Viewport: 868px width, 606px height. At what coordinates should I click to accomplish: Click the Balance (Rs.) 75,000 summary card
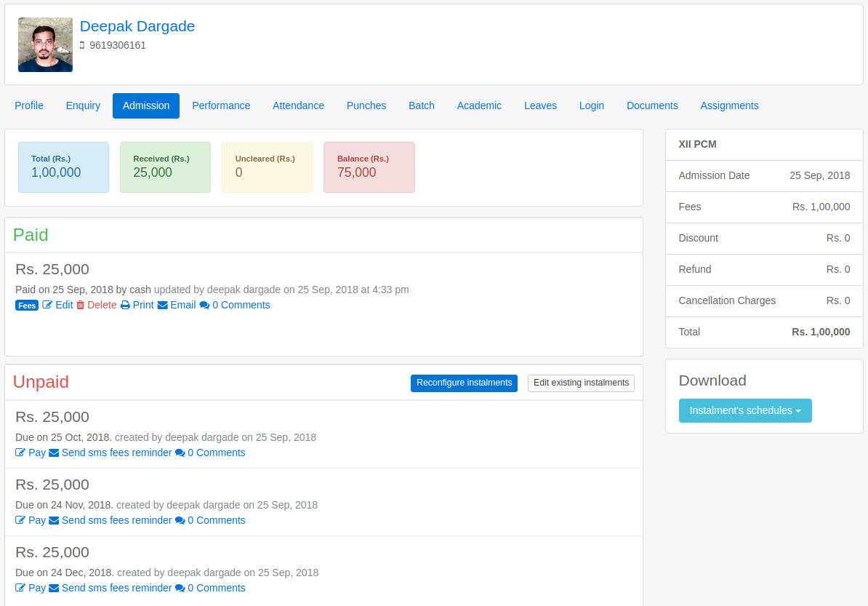coord(369,167)
